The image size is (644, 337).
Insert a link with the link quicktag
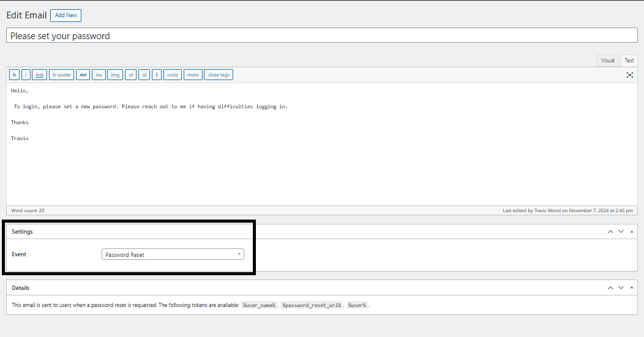[39, 75]
